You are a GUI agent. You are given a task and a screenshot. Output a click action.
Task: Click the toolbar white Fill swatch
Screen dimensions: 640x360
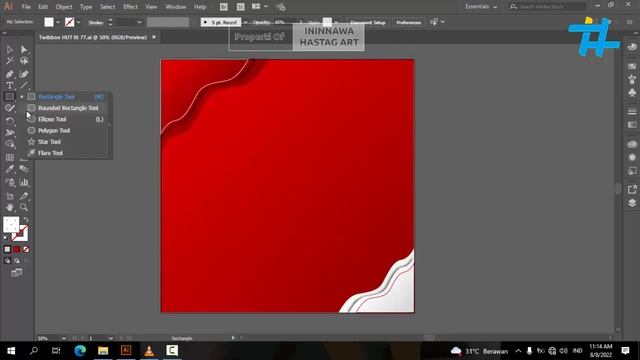(x=11, y=225)
